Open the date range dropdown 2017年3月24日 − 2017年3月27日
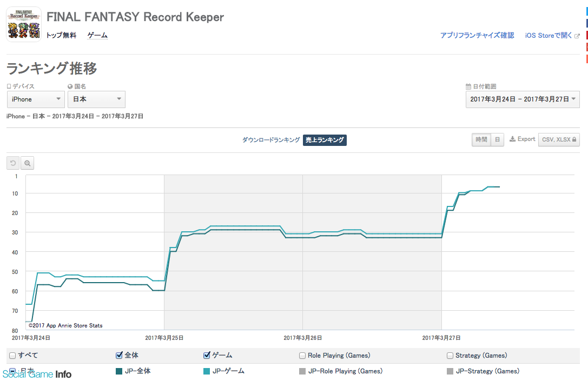Image resolution: width=588 pixels, height=381 pixels. click(x=523, y=99)
